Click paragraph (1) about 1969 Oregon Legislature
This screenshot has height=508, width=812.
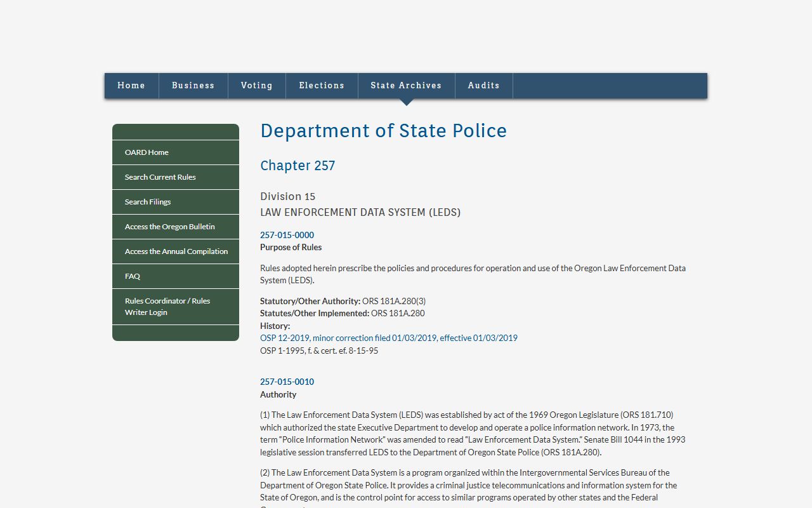(473, 434)
